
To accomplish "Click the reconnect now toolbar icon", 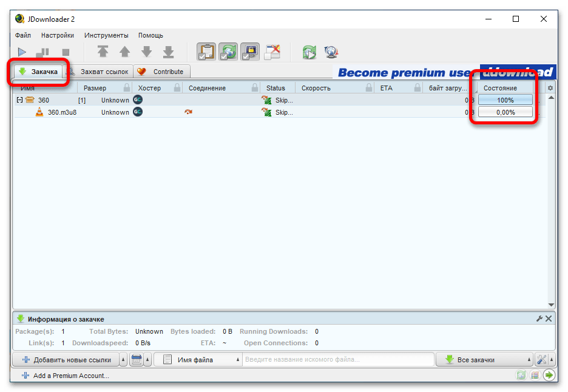I will [309, 52].
